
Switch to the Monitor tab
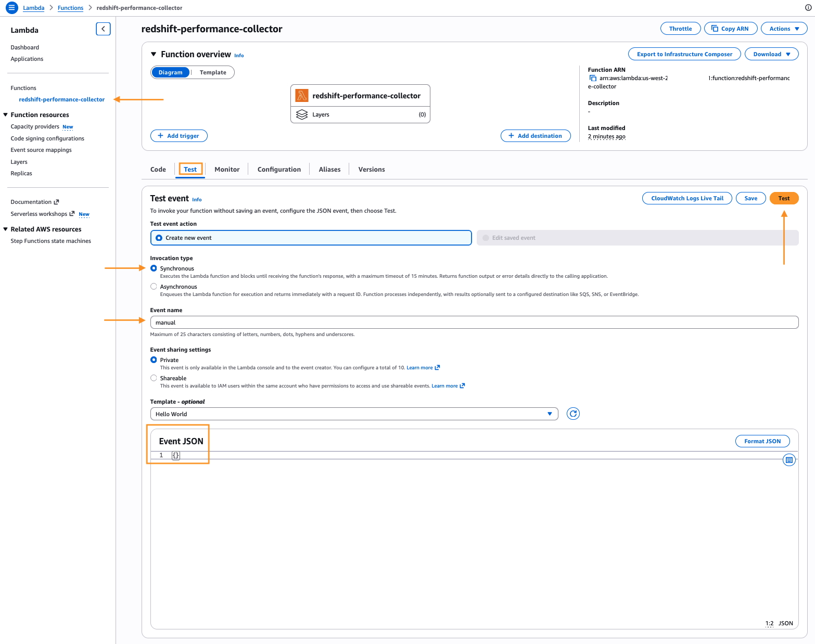pos(227,170)
